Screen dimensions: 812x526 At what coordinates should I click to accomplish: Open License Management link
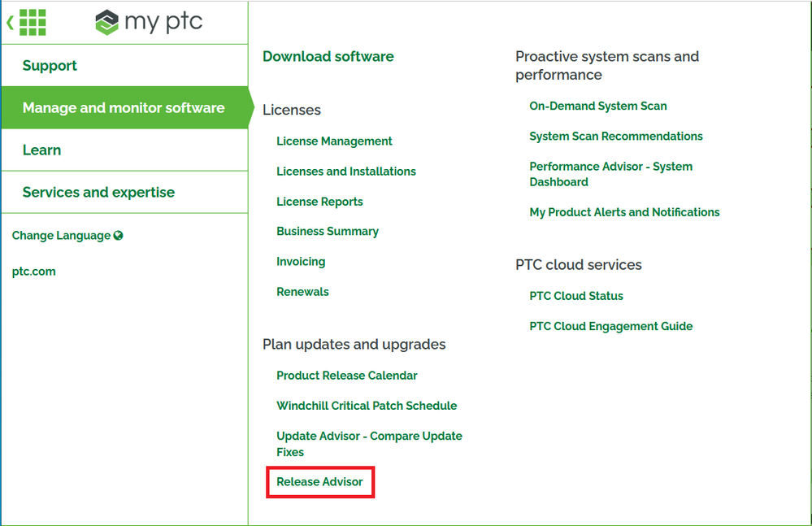[x=334, y=141]
